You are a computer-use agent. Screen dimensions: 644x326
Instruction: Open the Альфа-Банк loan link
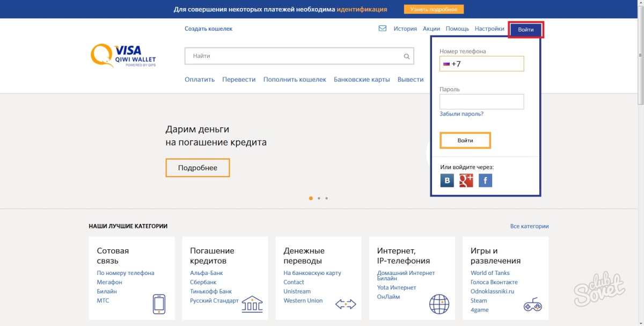207,273
